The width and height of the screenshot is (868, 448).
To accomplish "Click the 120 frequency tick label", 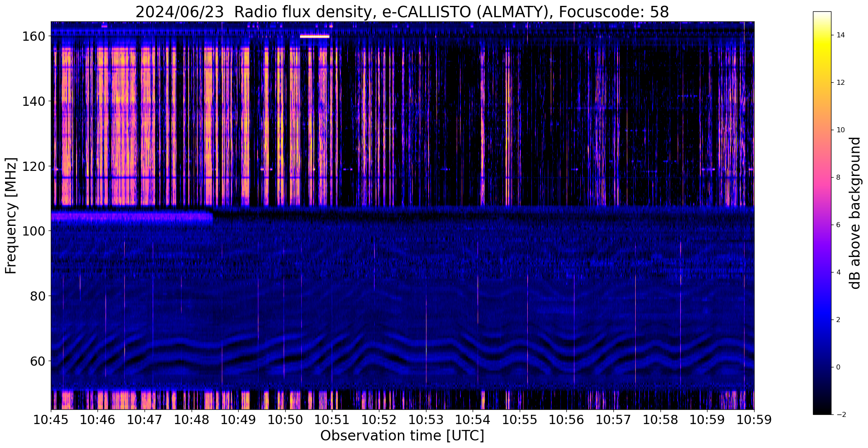I will [x=34, y=166].
